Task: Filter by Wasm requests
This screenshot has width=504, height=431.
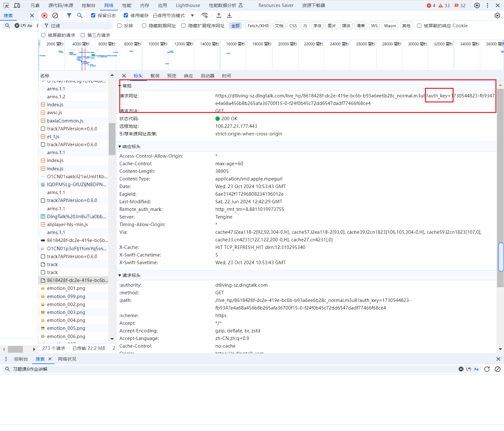Action: click(390, 26)
